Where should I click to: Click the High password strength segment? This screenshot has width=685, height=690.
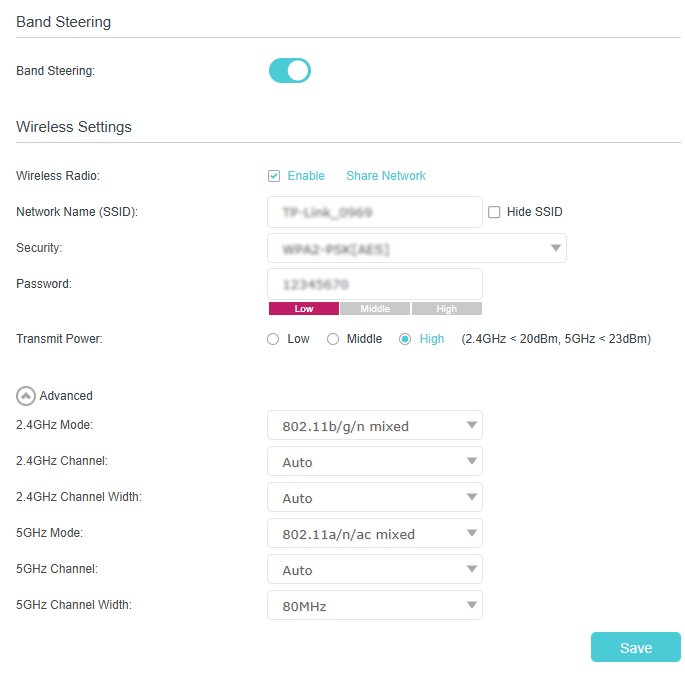447,308
